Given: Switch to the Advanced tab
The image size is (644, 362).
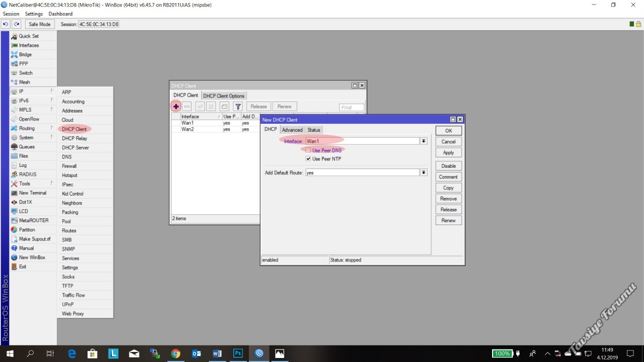Looking at the screenshot, I should 292,130.
